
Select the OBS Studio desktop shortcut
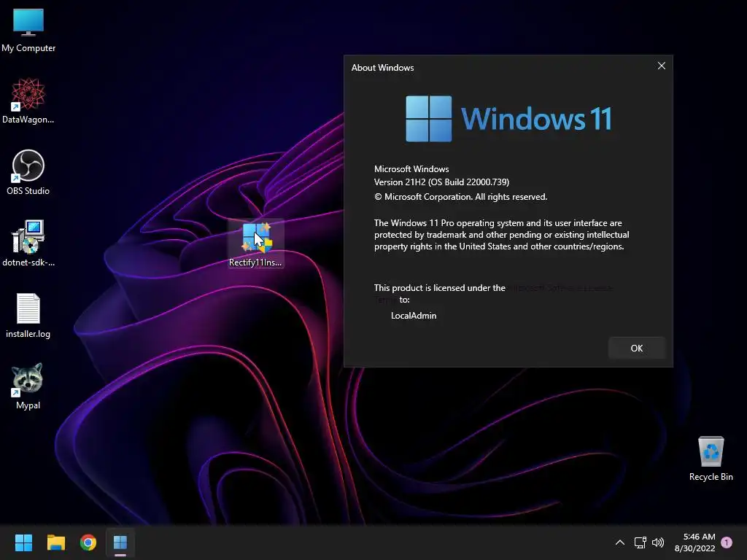point(28,172)
